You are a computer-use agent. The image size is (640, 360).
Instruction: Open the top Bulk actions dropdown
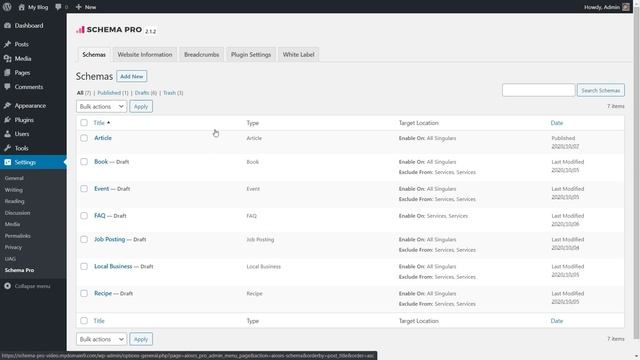point(101,106)
